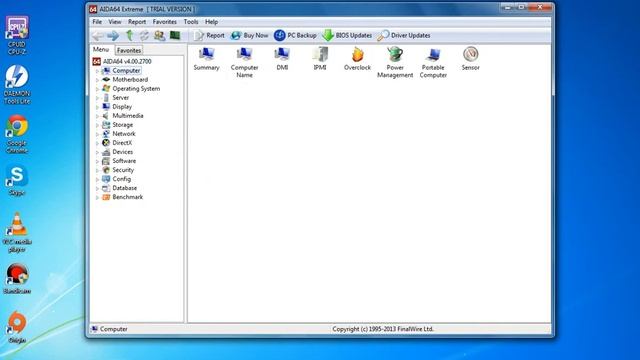The height and width of the screenshot is (360, 640).
Task: Select Server in the tree
Action: [120, 98]
